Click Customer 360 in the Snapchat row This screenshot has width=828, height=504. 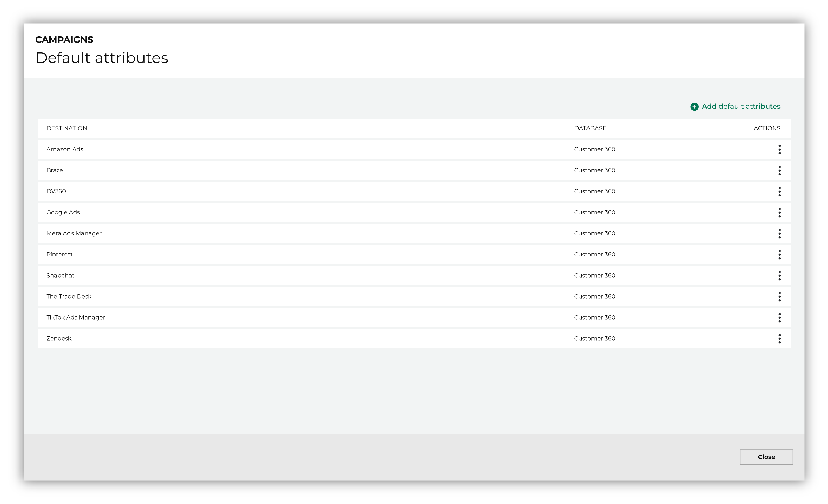[595, 275]
